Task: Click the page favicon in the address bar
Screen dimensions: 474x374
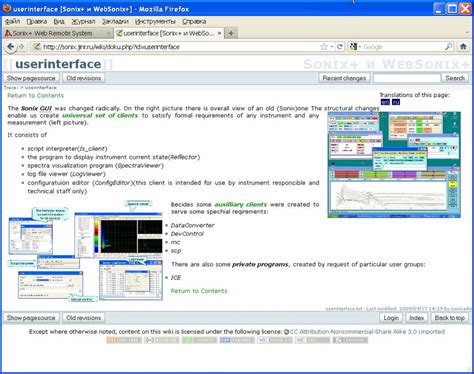Action: pos(36,47)
